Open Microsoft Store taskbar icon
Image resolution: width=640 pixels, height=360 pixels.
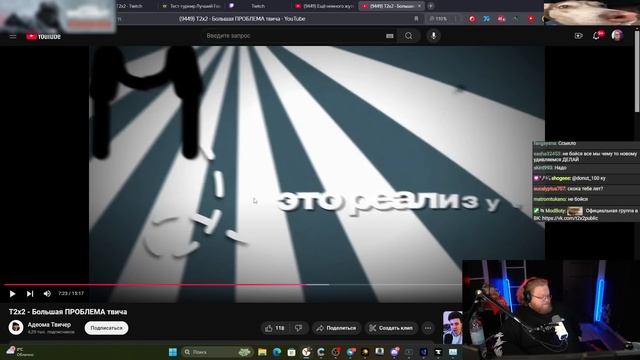pos(291,352)
